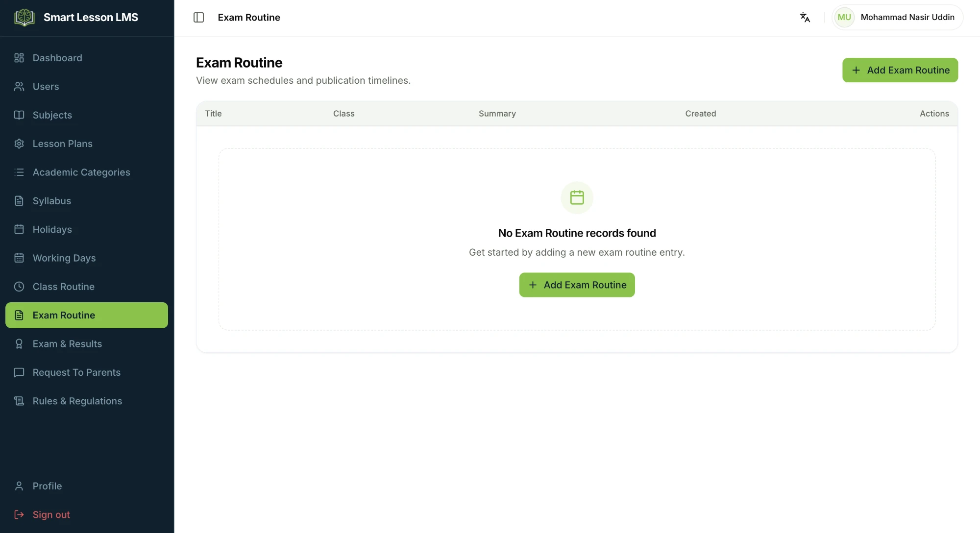Viewport: 980px width, 533px height.
Task: Click the Academic Categories list icon
Action: tap(19, 172)
